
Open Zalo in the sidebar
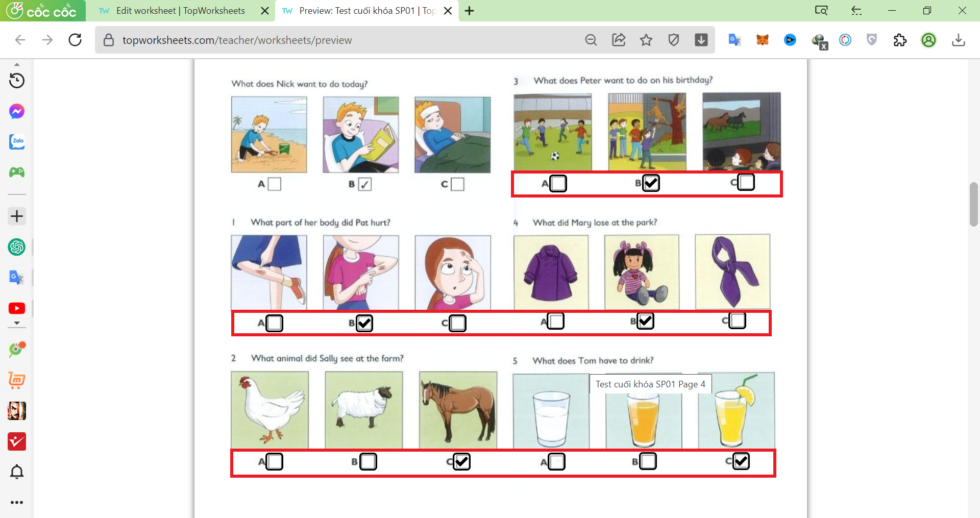[x=17, y=141]
